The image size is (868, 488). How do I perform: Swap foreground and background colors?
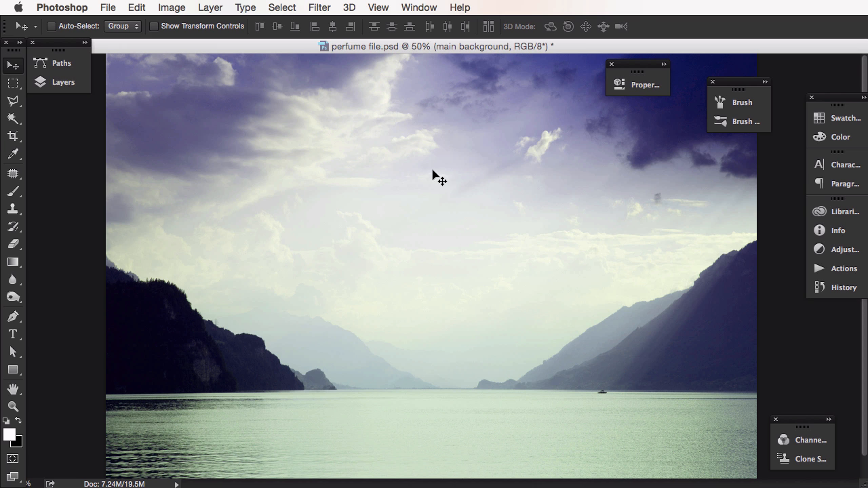pyautogui.click(x=18, y=421)
